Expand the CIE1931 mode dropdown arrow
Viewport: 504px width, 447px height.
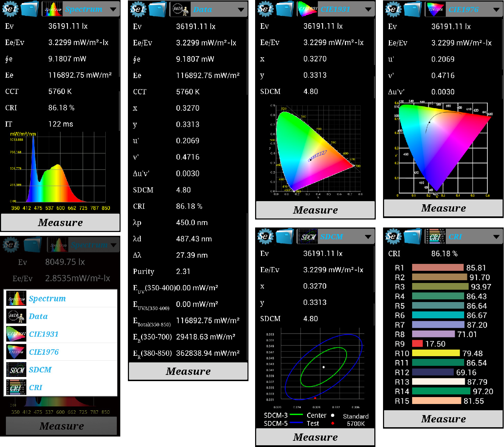(368, 10)
